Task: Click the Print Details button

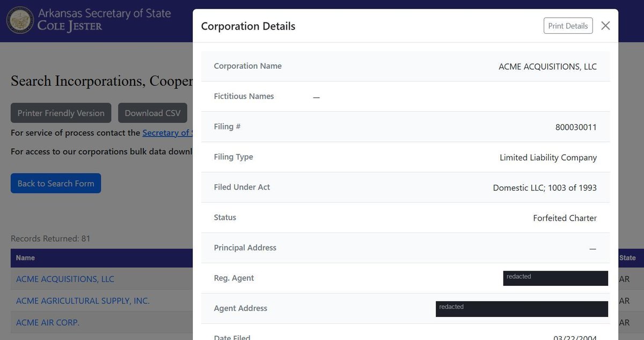Action: coord(568,26)
